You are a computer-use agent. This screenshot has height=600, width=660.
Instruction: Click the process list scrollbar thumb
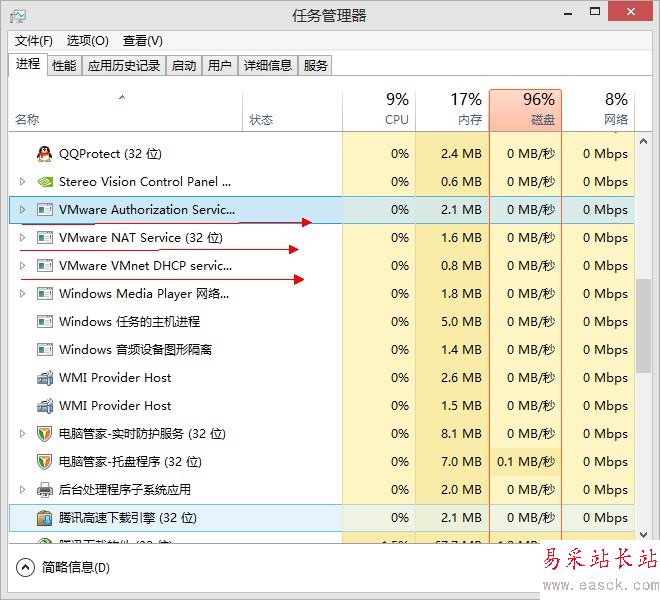point(644,325)
